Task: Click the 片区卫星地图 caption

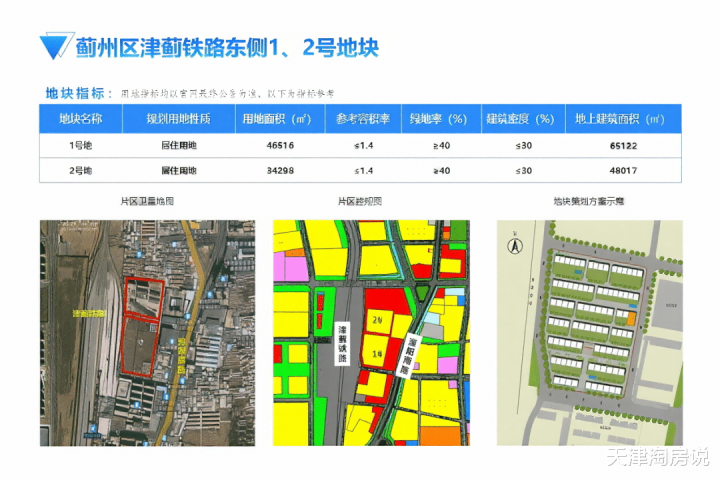Action: [x=147, y=201]
